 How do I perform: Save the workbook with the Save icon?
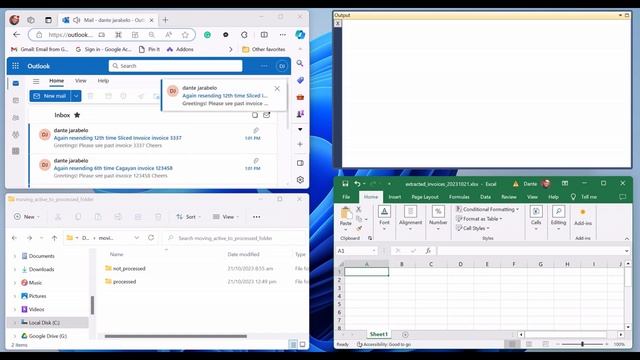tap(345, 184)
